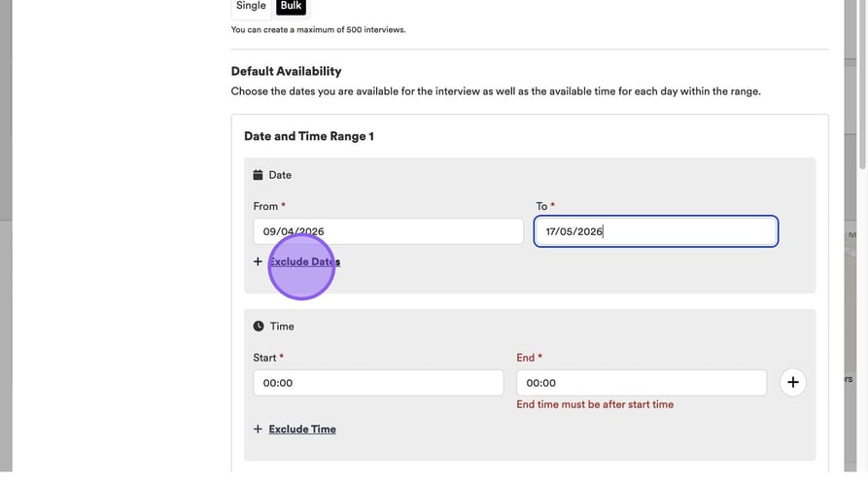This screenshot has height=484, width=868.
Task: Click into the To date field
Action: pyautogui.click(x=655, y=231)
